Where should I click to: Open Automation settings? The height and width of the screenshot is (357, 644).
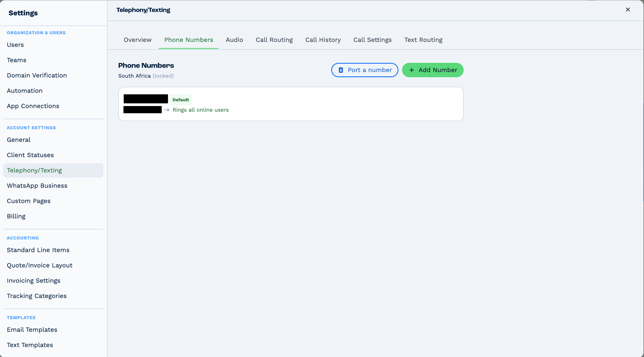pos(53,91)
